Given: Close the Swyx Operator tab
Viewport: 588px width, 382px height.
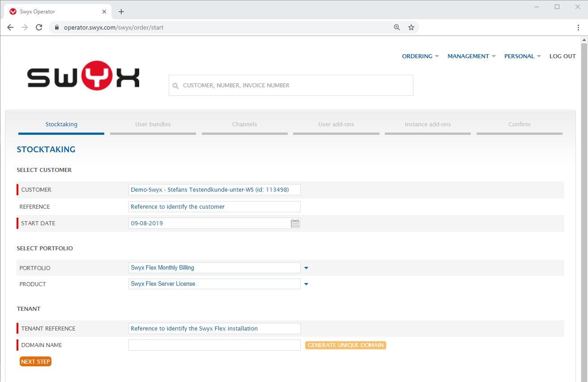Looking at the screenshot, I should point(104,12).
